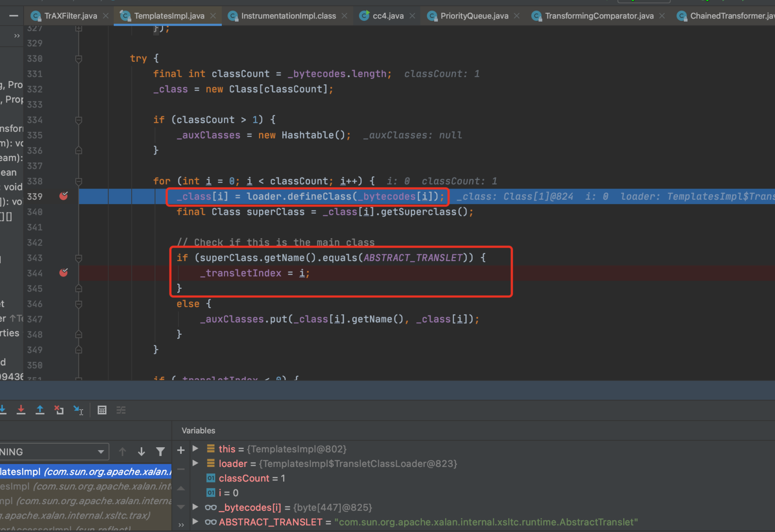This screenshot has width=775, height=532.
Task: Click ABSTRACT_TRANSLET constant in line 343
Action: point(412,258)
